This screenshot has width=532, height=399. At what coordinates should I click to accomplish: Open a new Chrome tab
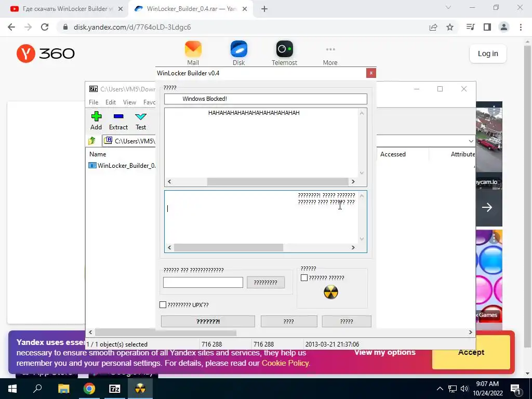click(264, 9)
